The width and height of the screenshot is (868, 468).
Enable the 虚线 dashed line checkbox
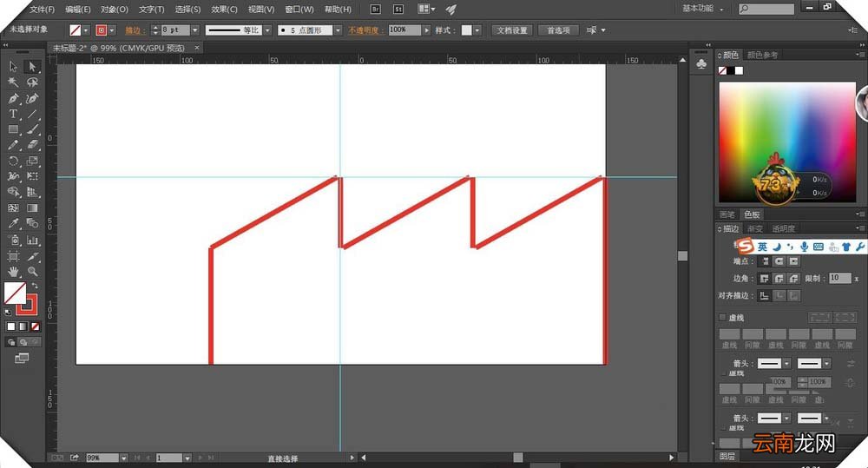[722, 317]
